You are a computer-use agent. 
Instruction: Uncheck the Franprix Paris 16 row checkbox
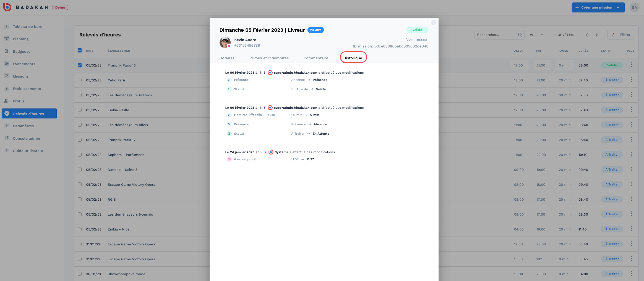[80, 65]
